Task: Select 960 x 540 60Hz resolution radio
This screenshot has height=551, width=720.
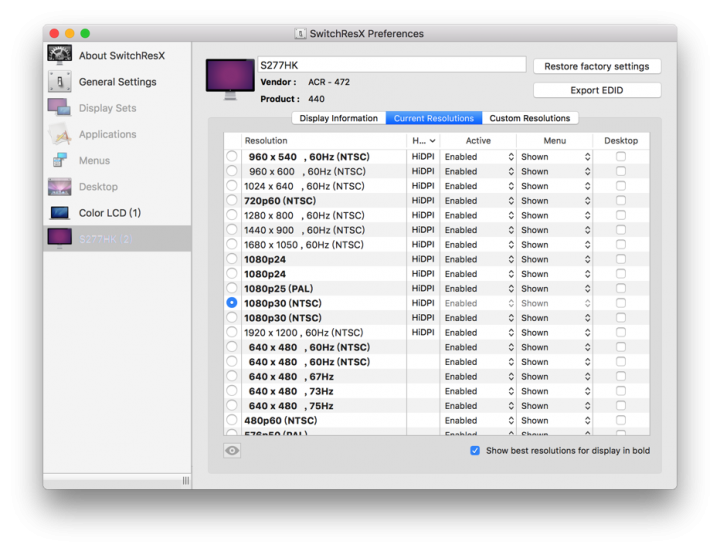Action: (232, 156)
